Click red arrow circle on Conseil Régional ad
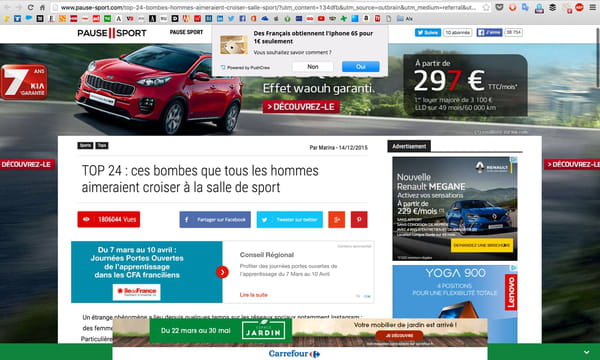 click(x=222, y=272)
